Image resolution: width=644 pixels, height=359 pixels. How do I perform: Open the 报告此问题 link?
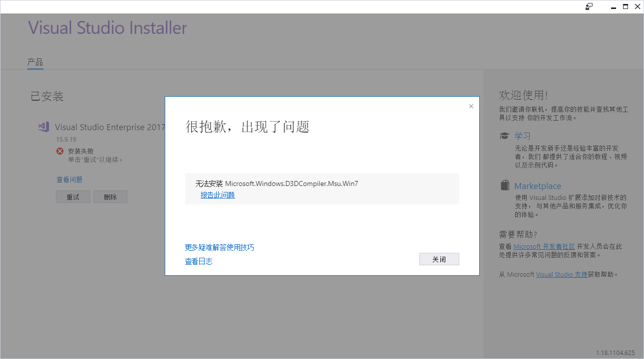pos(218,195)
